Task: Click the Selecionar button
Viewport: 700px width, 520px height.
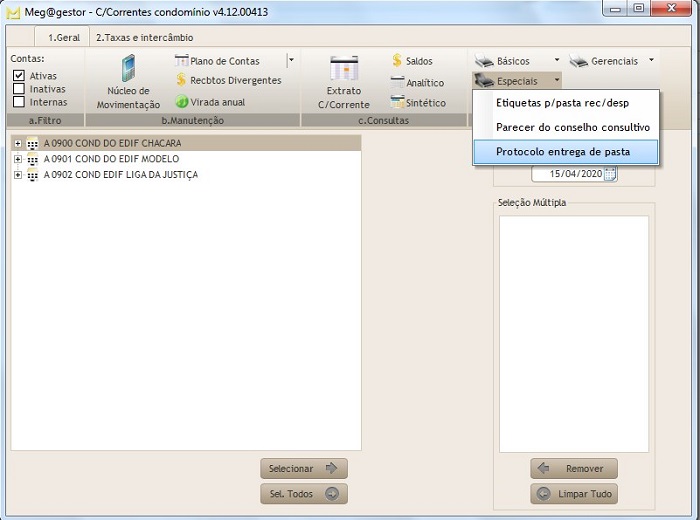Action: tap(304, 468)
